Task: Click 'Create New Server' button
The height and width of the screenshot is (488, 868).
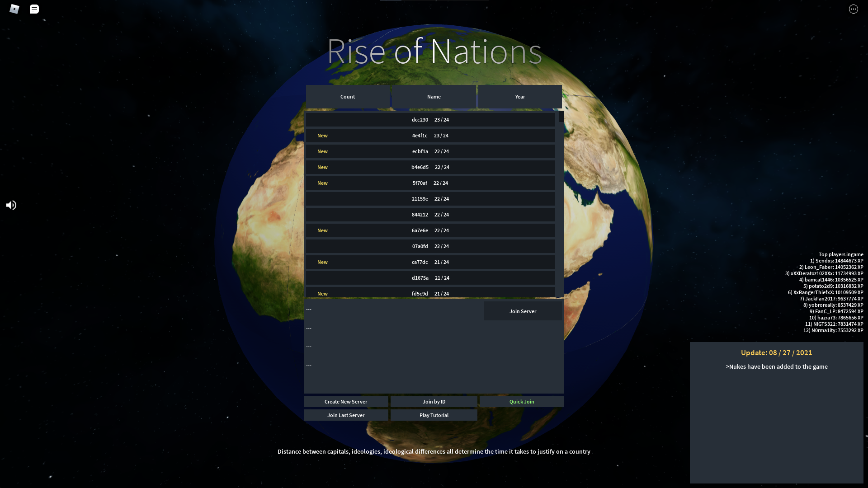Action: (x=346, y=401)
